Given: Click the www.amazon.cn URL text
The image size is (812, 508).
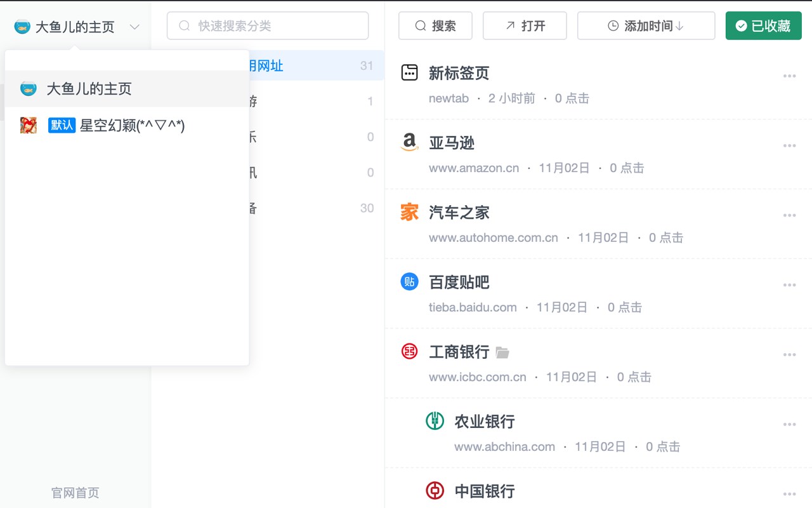Looking at the screenshot, I should tap(474, 168).
